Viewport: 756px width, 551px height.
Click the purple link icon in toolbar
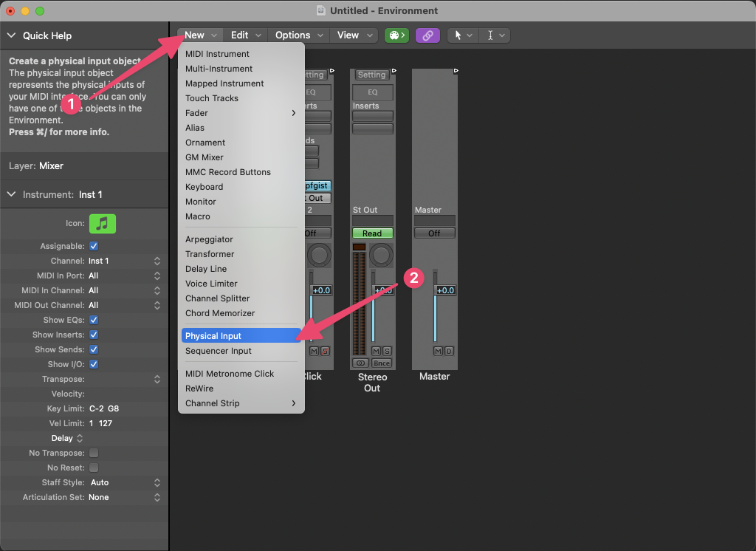click(427, 35)
